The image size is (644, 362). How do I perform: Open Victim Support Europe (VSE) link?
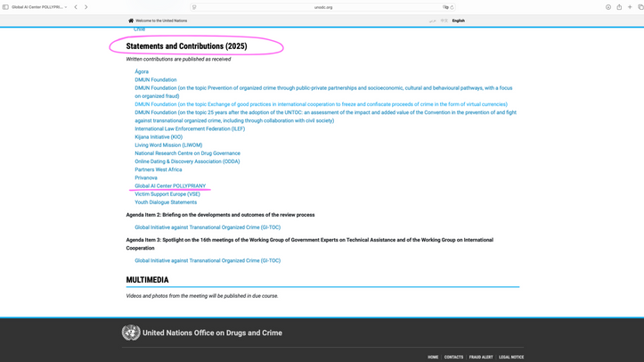167,194
